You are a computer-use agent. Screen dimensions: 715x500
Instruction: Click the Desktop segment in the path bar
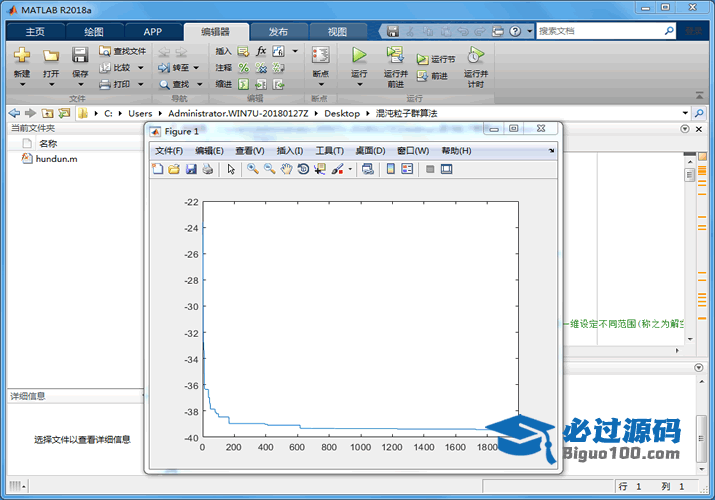[x=342, y=113]
